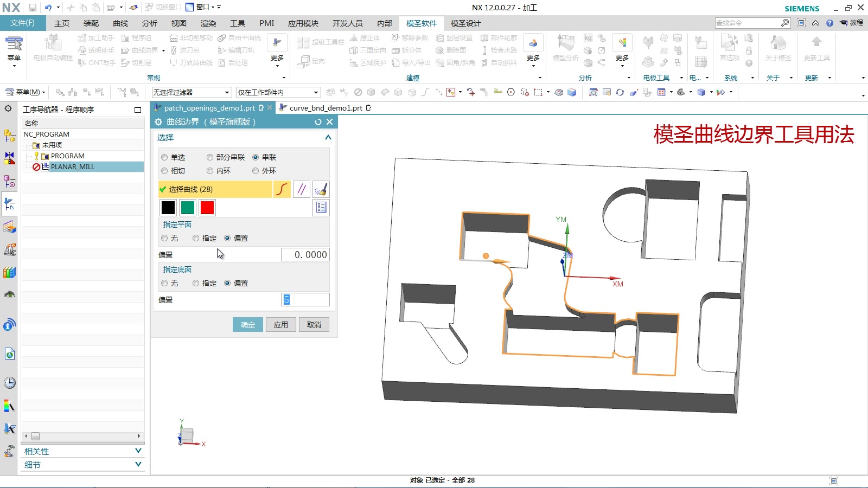The height and width of the screenshot is (488, 868).
Task: Click the curve selection S-shaped icon
Action: click(x=282, y=189)
